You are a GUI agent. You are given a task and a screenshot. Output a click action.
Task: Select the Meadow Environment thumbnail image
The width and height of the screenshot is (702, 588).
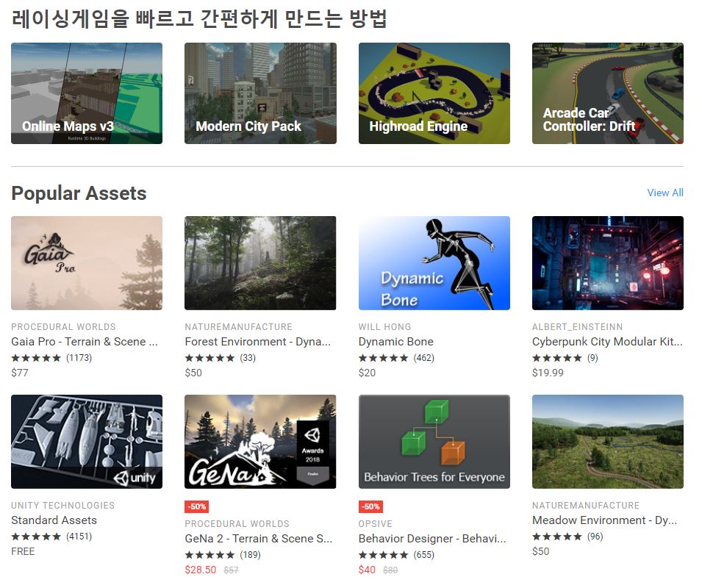[607, 442]
